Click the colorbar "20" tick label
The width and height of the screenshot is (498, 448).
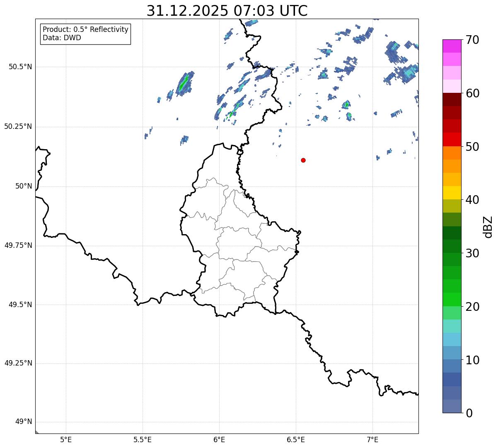coord(473,307)
